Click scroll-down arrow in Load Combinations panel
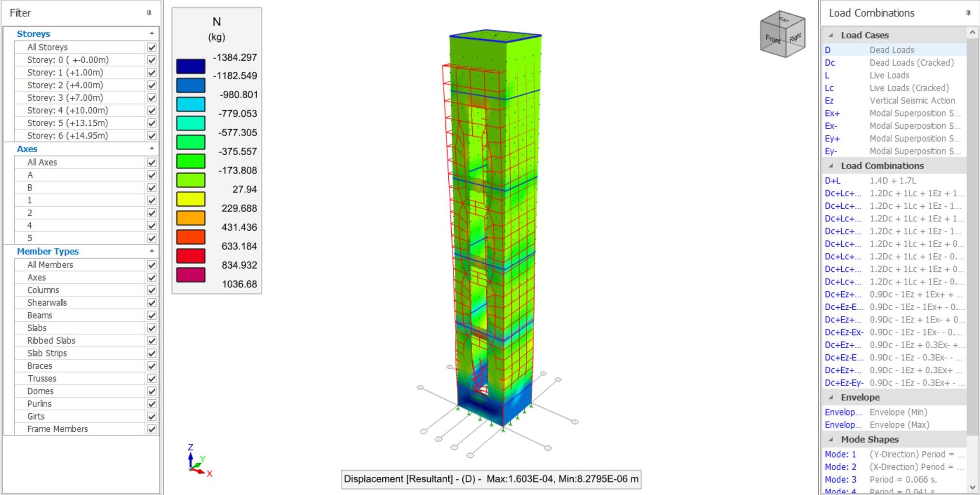Screen dimensions: 980x495 click(972, 487)
